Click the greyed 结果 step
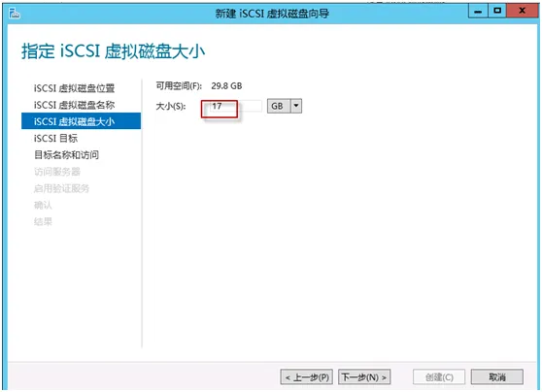 tap(43, 221)
